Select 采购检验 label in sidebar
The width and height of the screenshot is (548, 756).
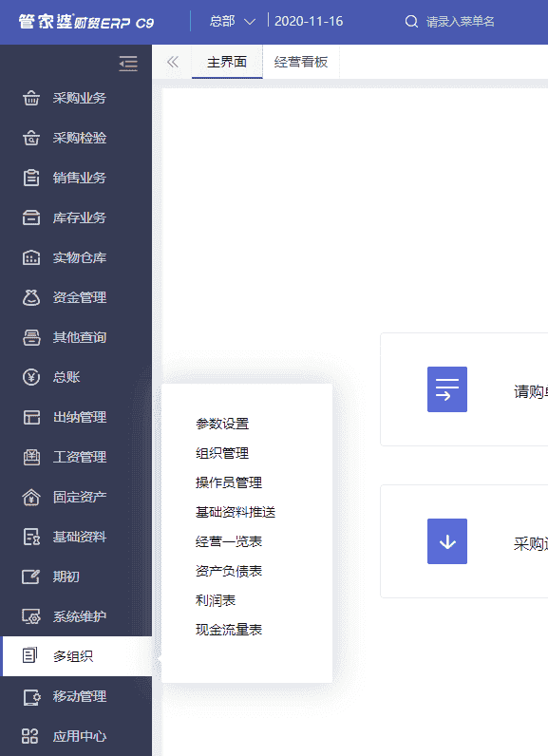[x=80, y=138]
